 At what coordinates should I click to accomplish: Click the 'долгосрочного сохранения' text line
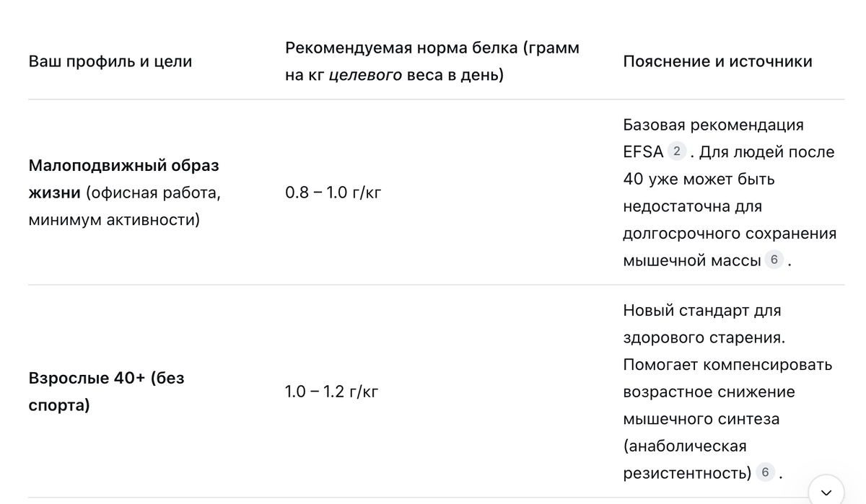(730, 234)
